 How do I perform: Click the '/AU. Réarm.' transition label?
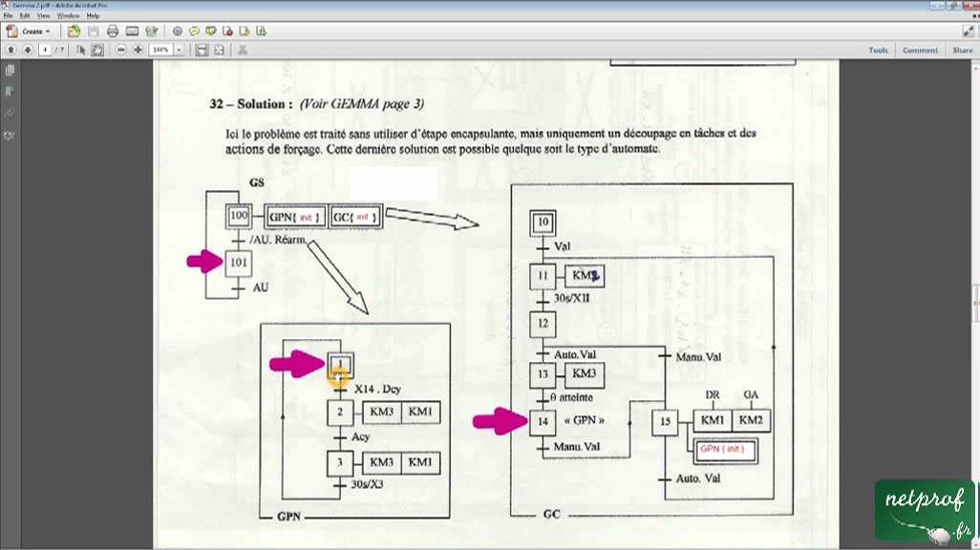tap(278, 240)
